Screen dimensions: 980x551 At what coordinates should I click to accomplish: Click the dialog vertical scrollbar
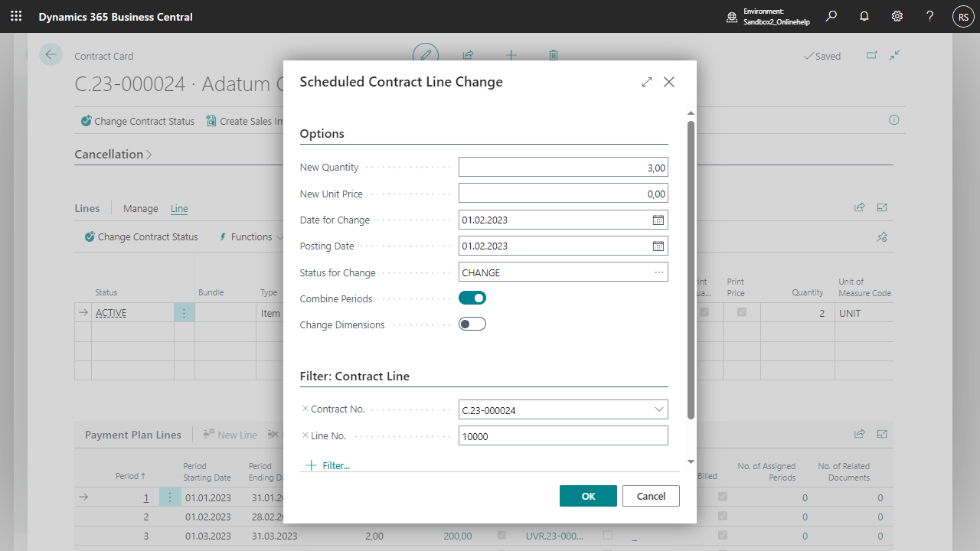[691, 268]
